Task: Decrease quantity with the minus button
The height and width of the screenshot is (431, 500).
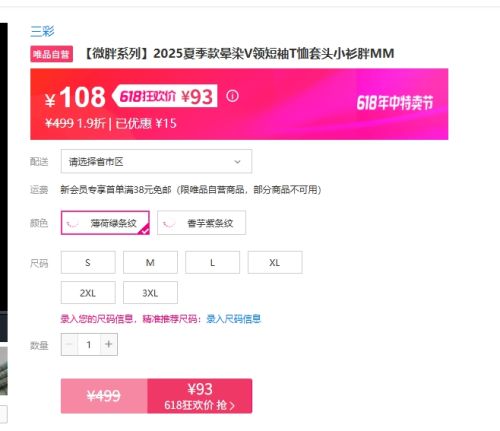Action: tap(69, 344)
